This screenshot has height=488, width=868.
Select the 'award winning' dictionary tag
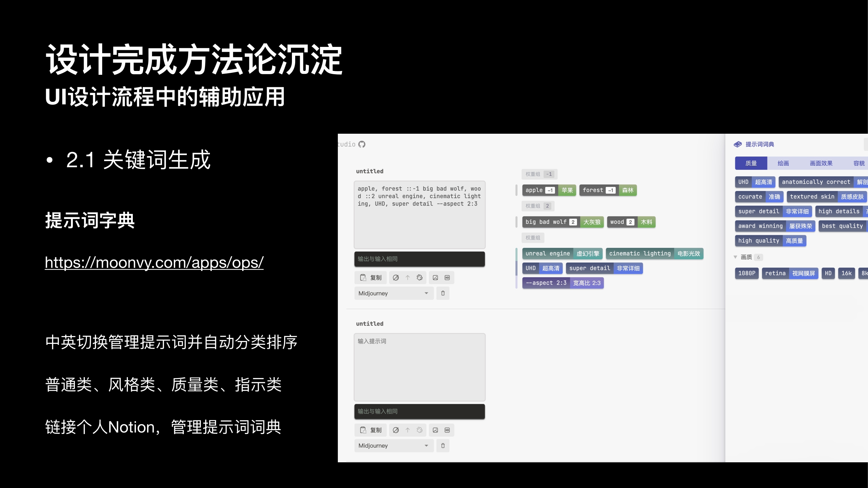pyautogui.click(x=760, y=226)
